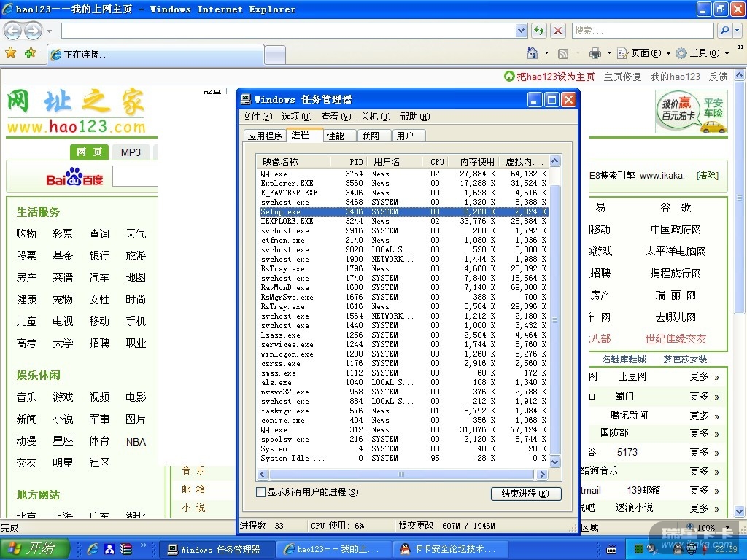Viewport: 747px width, 560px height.
Task: Click the search magnifier icon
Action: (724, 31)
